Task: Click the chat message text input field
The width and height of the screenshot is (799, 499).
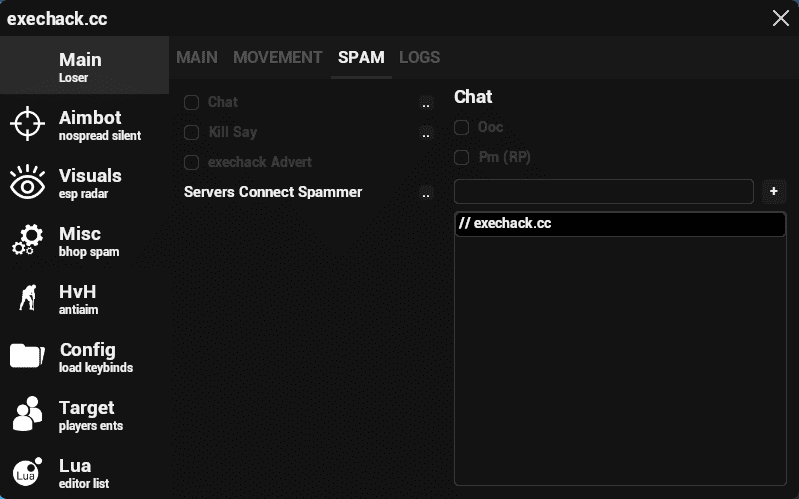Action: point(603,191)
